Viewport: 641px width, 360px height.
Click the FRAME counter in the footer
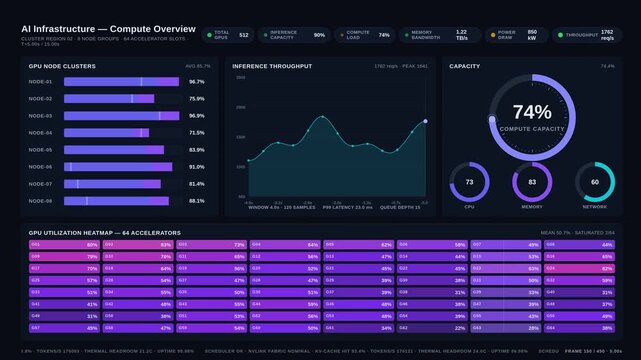pyautogui.click(x=593, y=351)
